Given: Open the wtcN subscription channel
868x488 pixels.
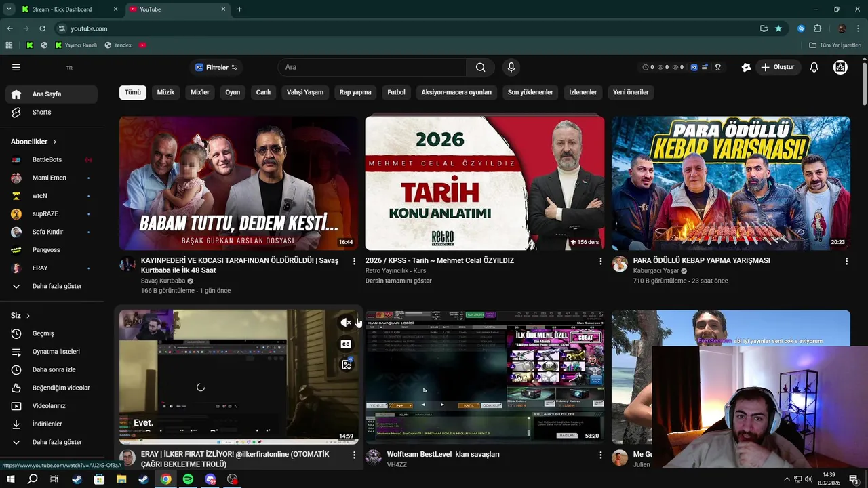Looking at the screenshot, I should point(52,196).
